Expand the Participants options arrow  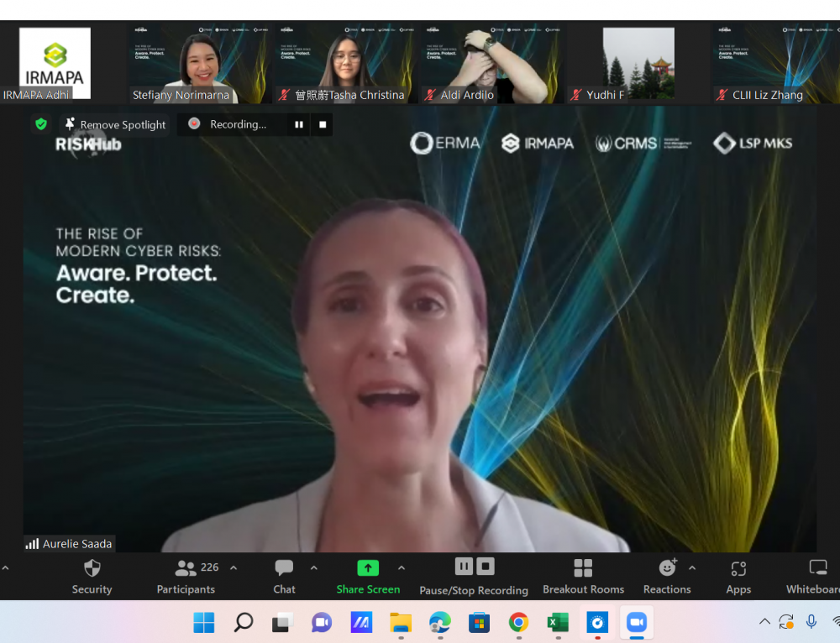coord(234,568)
